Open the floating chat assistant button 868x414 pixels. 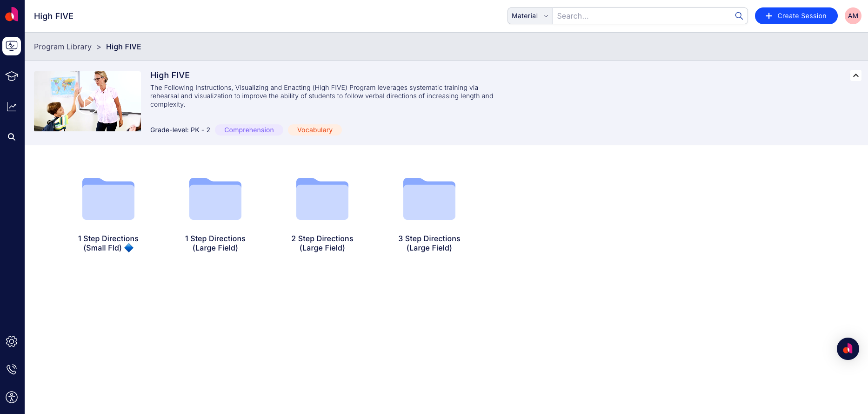click(x=848, y=349)
